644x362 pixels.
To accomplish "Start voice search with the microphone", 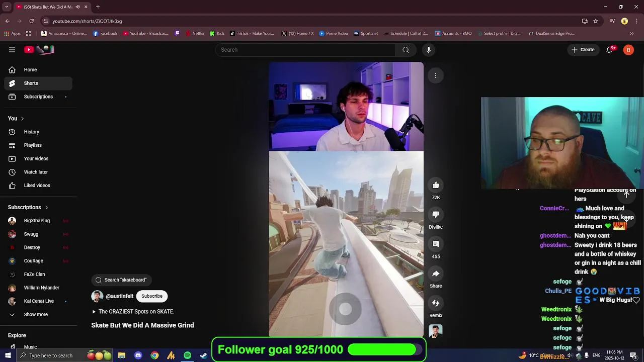I will pyautogui.click(x=429, y=50).
